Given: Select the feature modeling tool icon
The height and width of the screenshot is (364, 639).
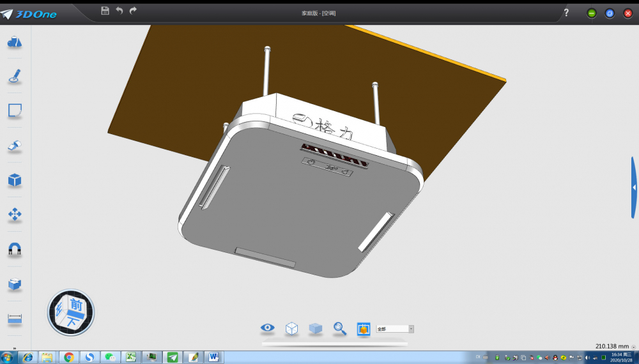Looking at the screenshot, I should point(15,146).
